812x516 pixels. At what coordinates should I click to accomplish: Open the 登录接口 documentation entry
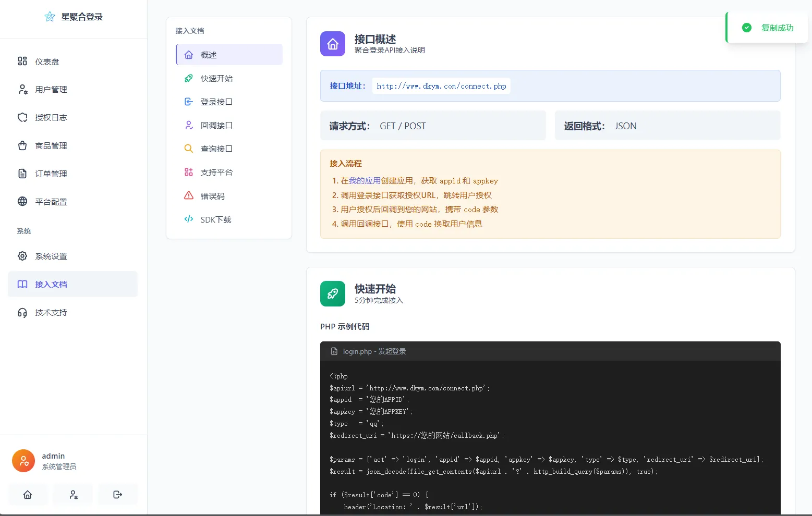[x=215, y=102]
